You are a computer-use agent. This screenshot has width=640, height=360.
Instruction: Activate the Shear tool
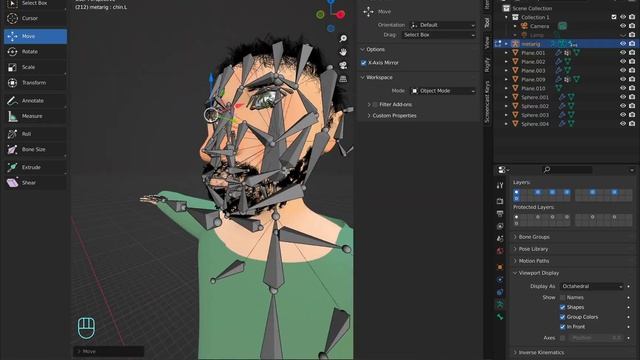[35, 183]
